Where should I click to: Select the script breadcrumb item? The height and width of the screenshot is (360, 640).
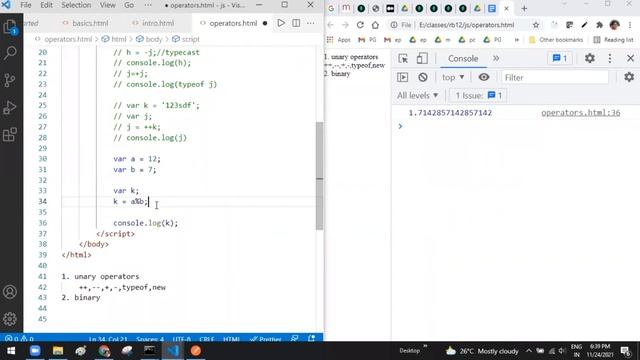[186, 39]
